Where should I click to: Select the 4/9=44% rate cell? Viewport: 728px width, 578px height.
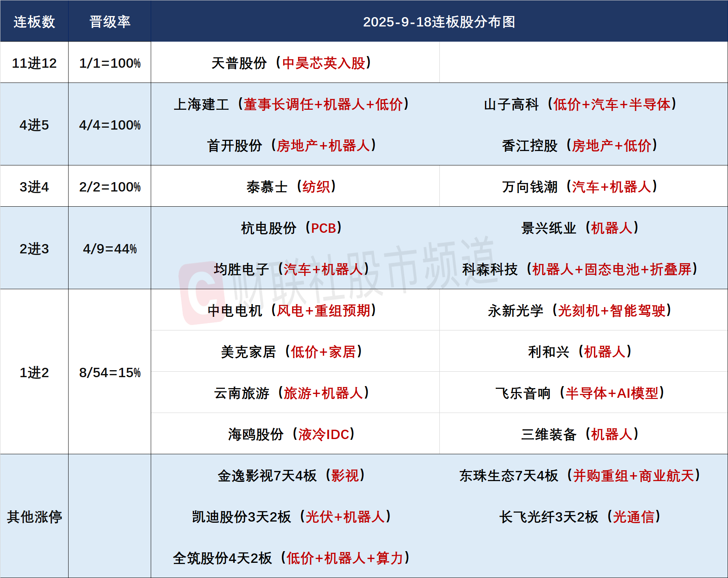[x=110, y=248]
